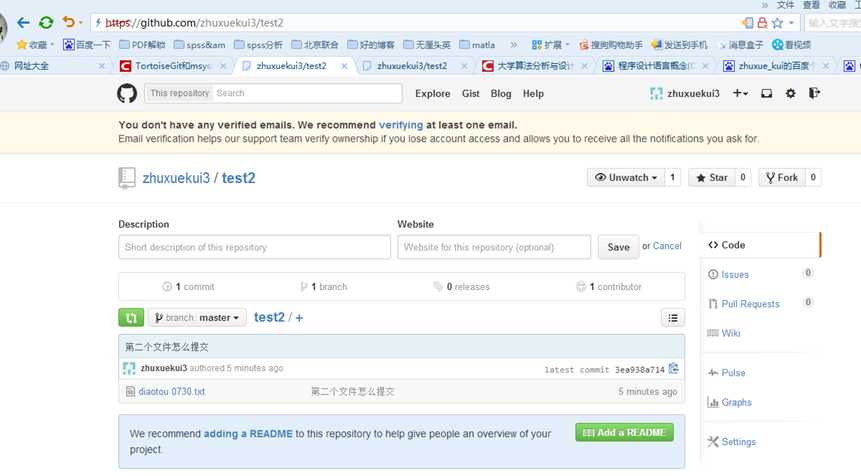The image size is (861, 476).
Task: Save the repository description
Action: point(618,247)
